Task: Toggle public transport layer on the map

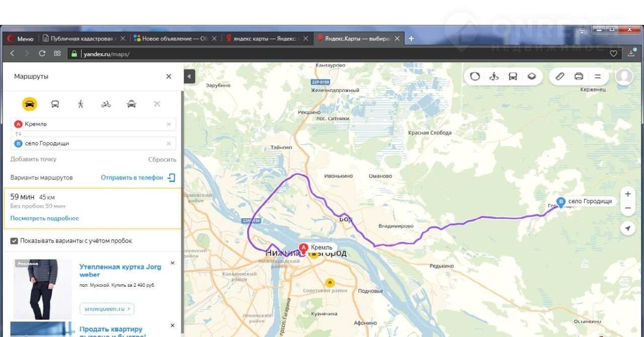Action: 513,76
